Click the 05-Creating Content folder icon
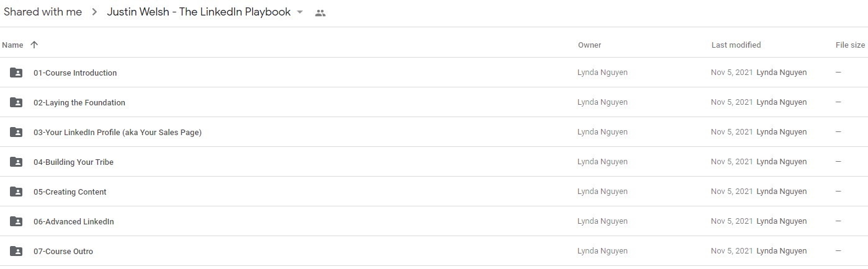The image size is (868, 269). tap(16, 192)
